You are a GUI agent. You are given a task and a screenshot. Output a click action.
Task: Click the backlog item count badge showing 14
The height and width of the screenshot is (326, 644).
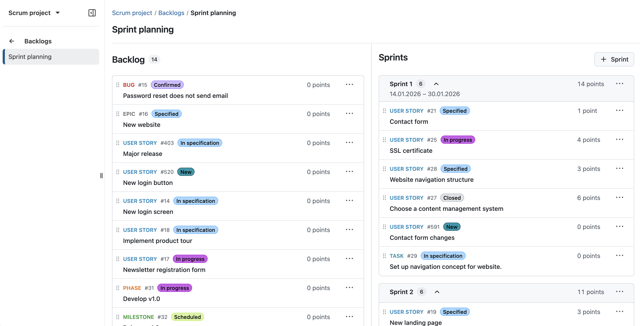(154, 60)
